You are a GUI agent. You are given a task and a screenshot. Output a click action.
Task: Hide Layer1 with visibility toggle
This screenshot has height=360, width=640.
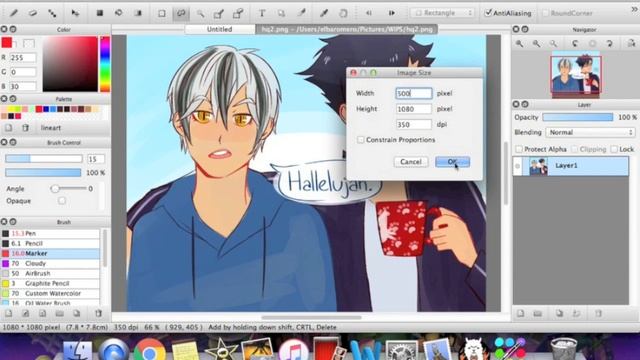[x=518, y=166]
